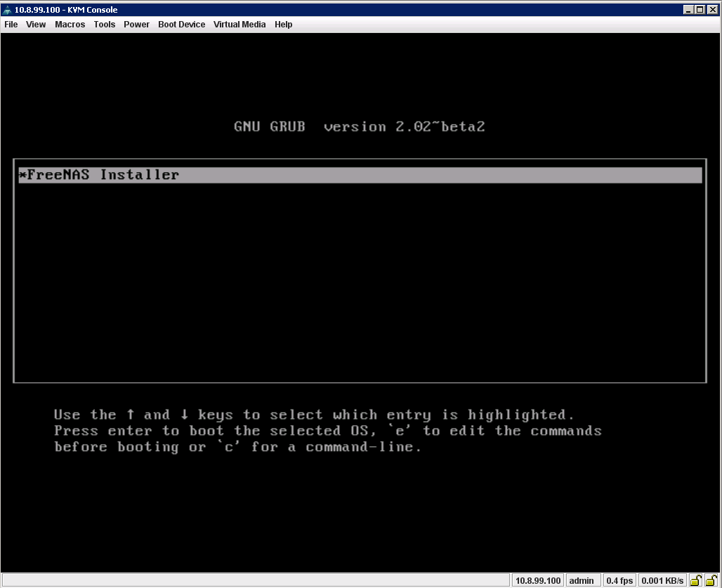Click the admin user status entry
This screenshot has height=588, width=722.
(582, 581)
